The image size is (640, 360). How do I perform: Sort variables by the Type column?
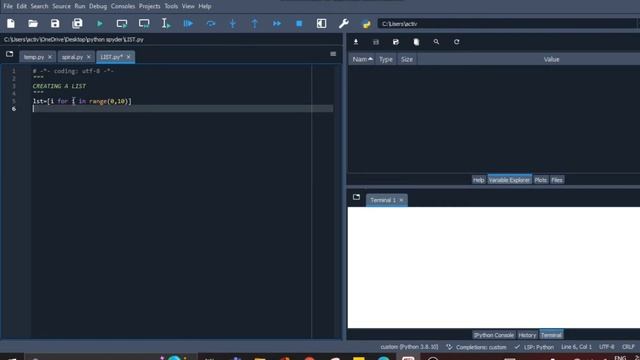pos(386,60)
